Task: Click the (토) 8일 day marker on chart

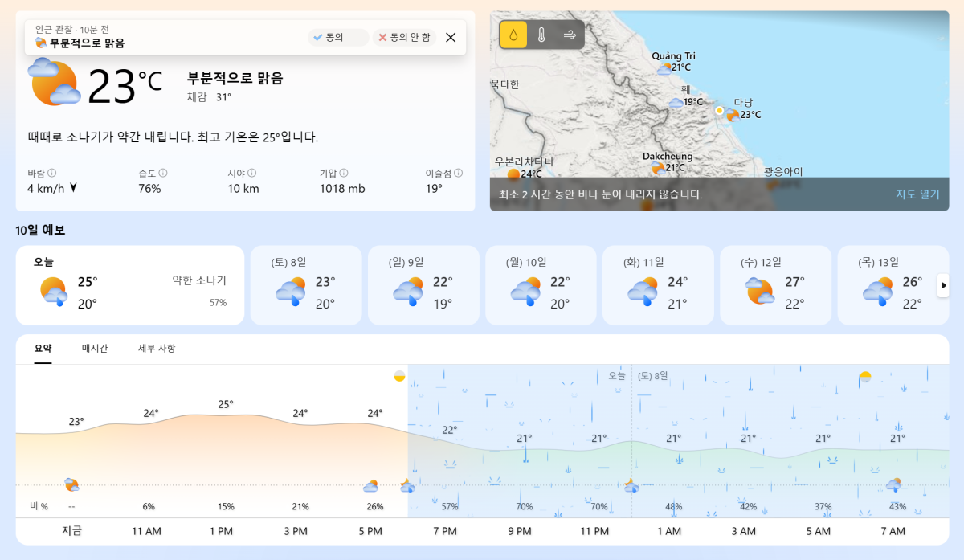Action: (x=652, y=376)
